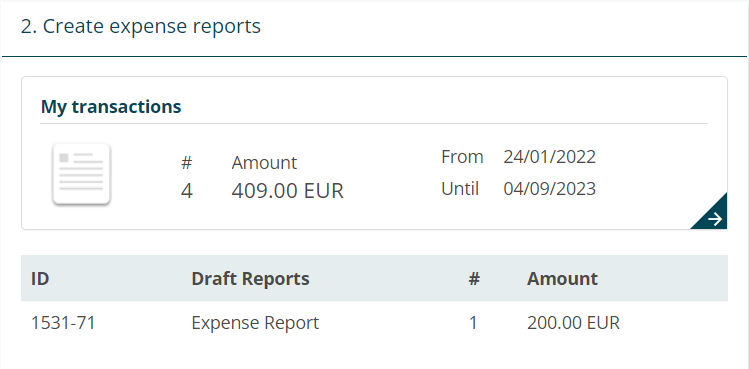Image resolution: width=749 pixels, height=369 pixels.
Task: Select the From date 24/01/2022
Action: coord(549,157)
